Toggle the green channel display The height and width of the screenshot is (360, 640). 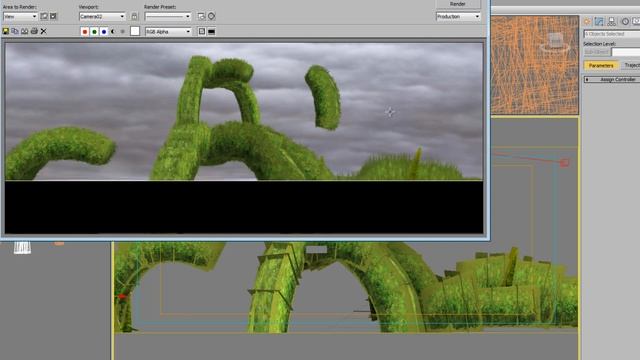(x=94, y=31)
